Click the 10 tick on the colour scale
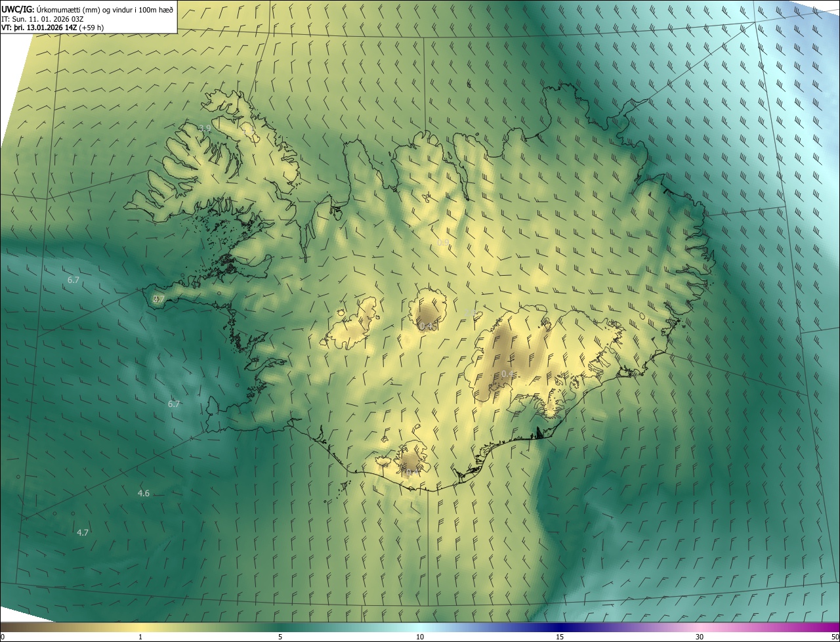This screenshot has width=840, height=642. click(420, 637)
